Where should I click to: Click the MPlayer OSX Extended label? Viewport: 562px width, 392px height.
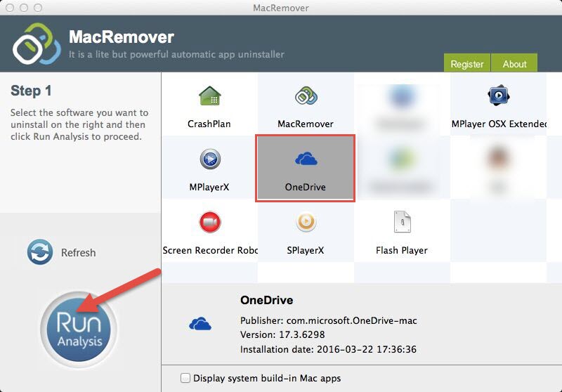[x=499, y=124]
